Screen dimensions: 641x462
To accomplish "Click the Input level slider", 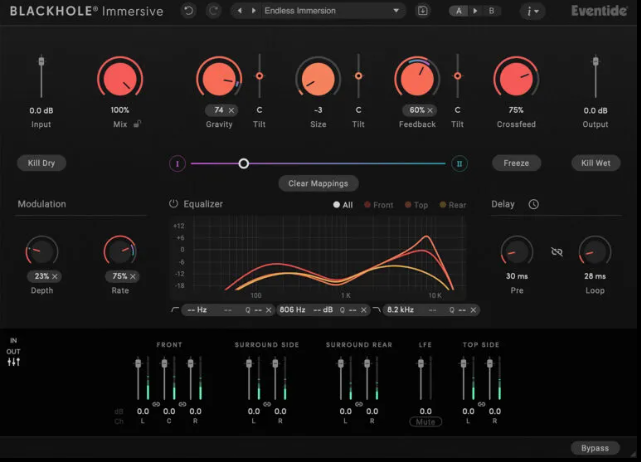I will (x=41, y=76).
